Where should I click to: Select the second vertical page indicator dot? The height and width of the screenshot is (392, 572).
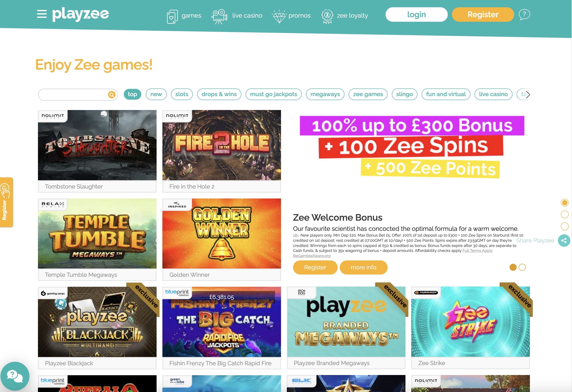click(565, 214)
